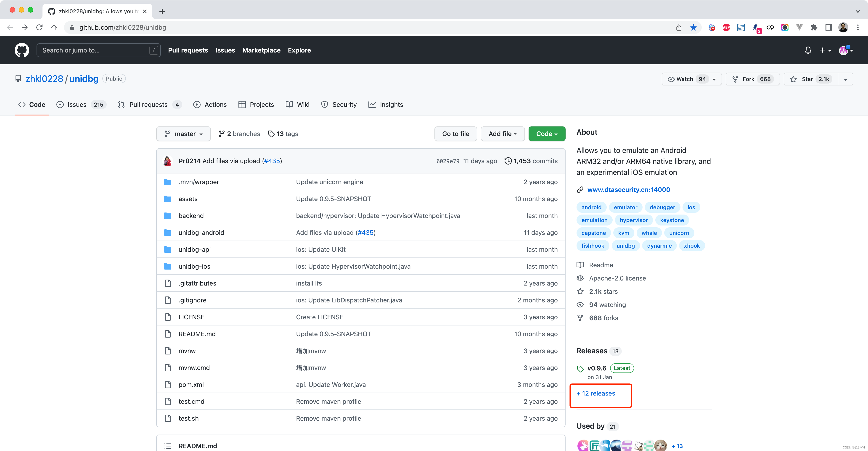Screen dimensions: 868x451
Task: Switch to the Insights tab
Action: tap(386, 104)
